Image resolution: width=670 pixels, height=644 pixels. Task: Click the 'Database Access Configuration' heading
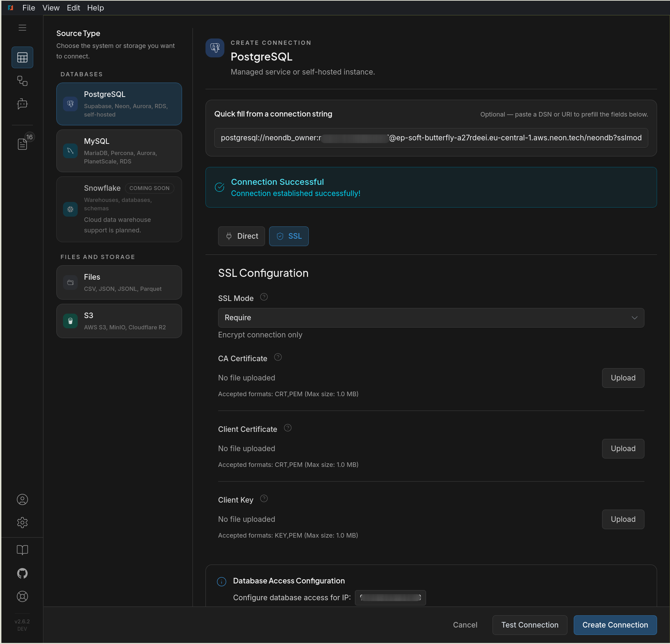289,581
